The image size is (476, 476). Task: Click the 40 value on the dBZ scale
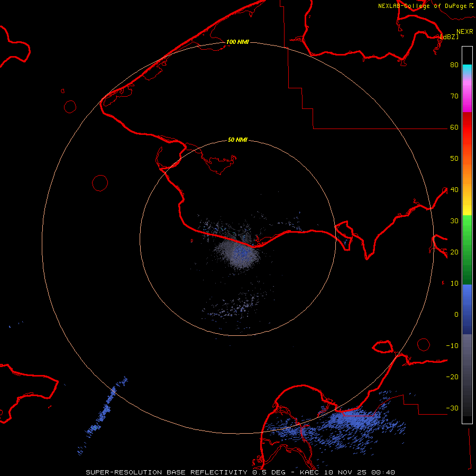tap(454, 190)
